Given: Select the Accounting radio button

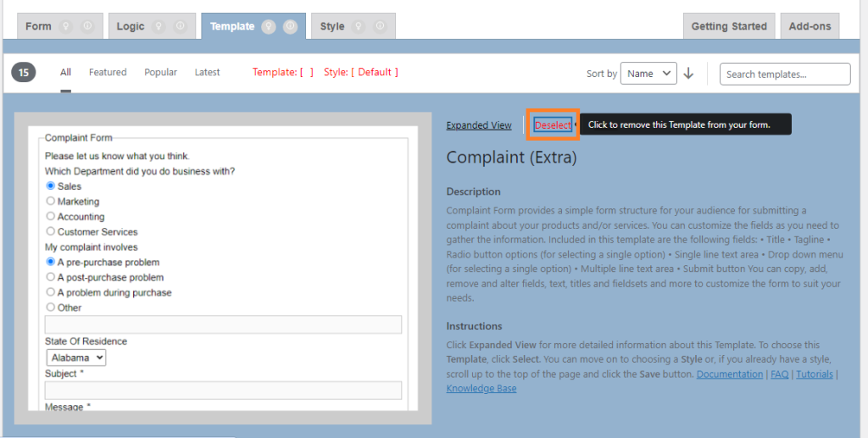Looking at the screenshot, I should pos(51,217).
